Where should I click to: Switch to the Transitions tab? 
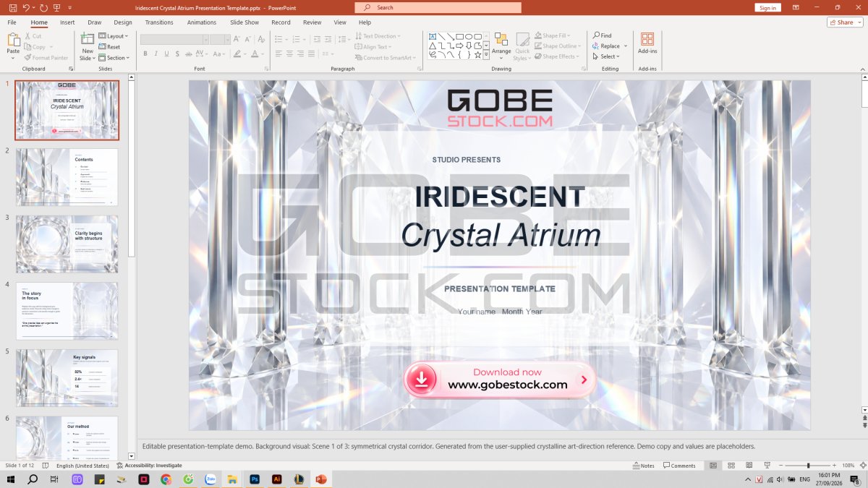click(159, 22)
